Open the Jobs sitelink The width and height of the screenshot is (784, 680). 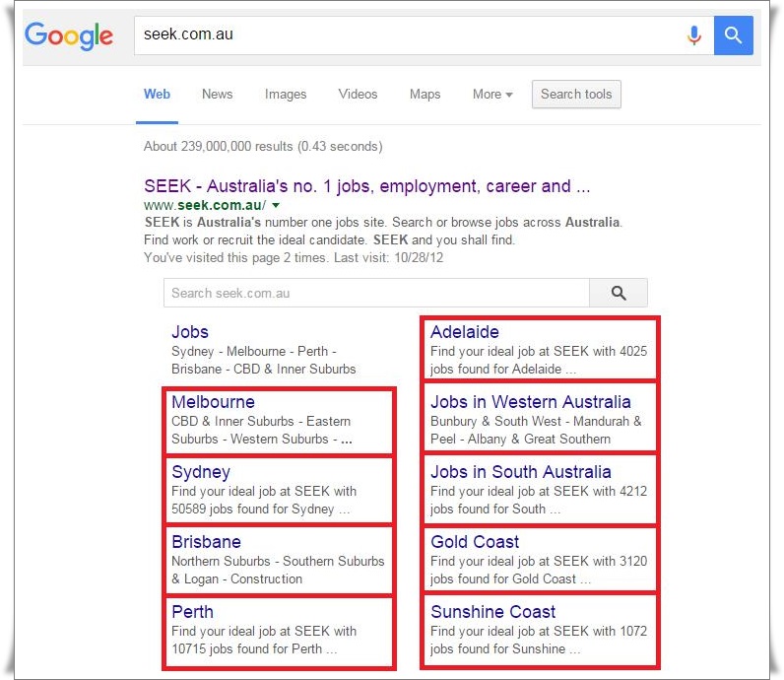(x=190, y=332)
